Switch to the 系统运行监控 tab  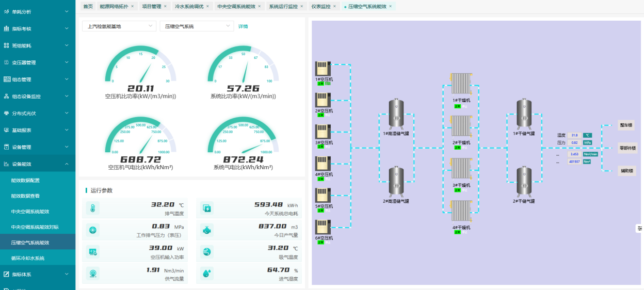(x=283, y=6)
